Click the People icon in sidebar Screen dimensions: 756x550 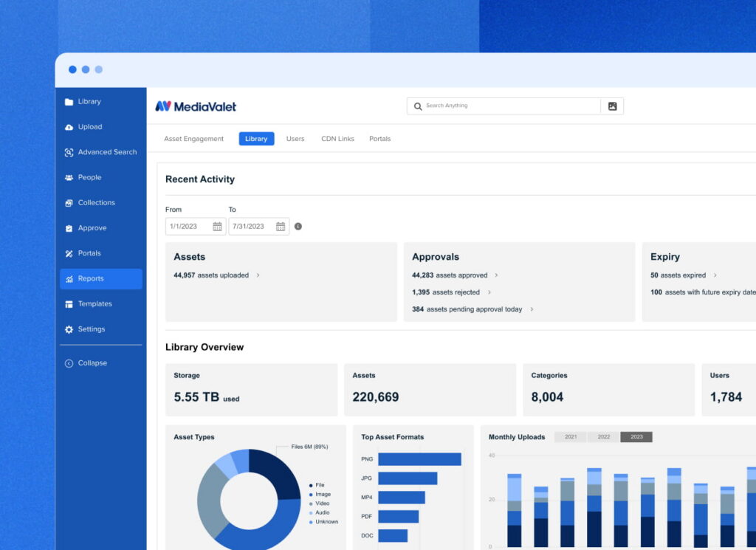pos(69,178)
